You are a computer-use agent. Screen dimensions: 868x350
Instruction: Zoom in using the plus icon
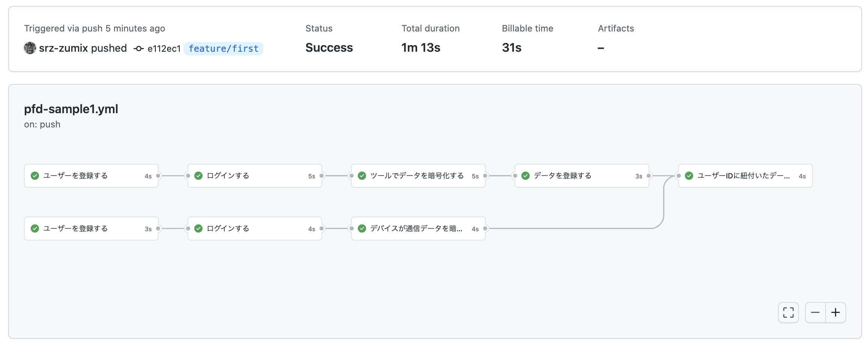pos(836,312)
